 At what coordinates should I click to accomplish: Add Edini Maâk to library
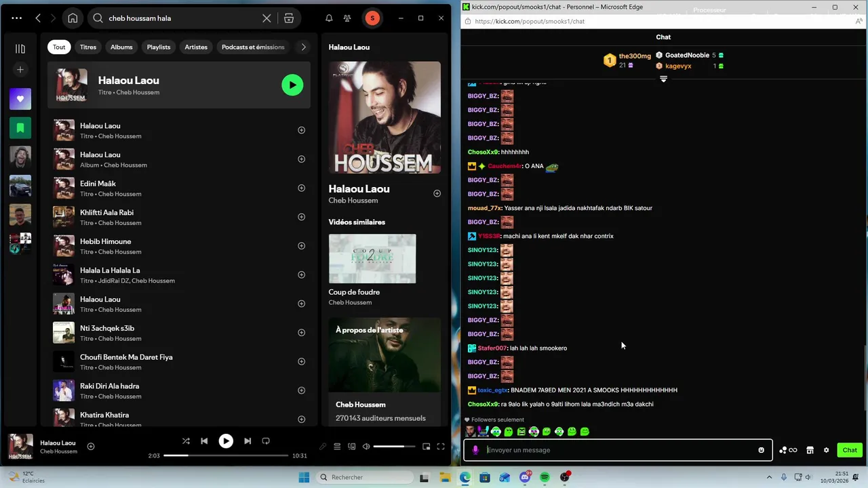tap(301, 188)
